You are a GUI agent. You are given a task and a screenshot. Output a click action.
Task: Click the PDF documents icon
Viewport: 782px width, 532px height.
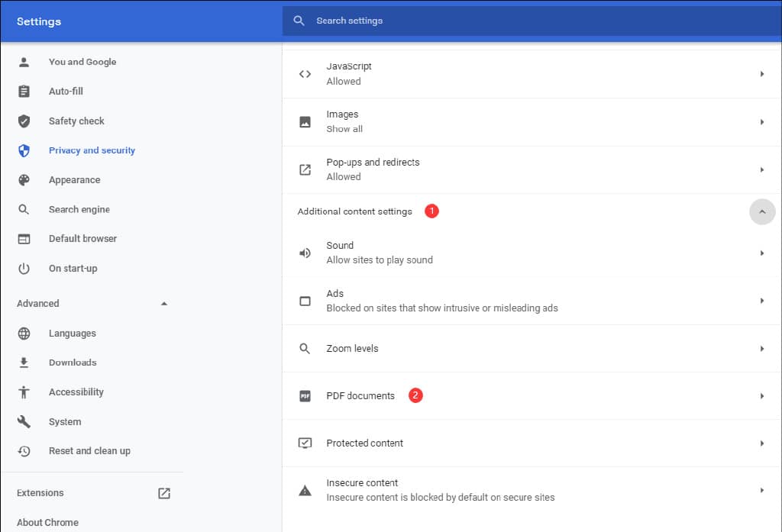(x=305, y=395)
